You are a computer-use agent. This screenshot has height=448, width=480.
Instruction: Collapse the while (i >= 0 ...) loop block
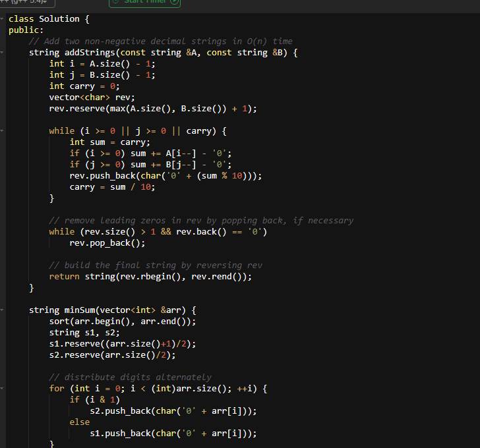[x=2, y=131]
